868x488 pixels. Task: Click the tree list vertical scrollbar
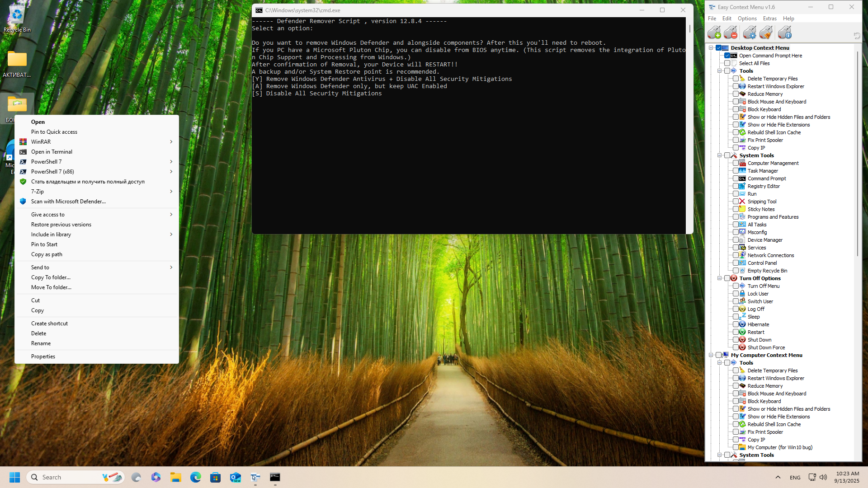[857, 154]
